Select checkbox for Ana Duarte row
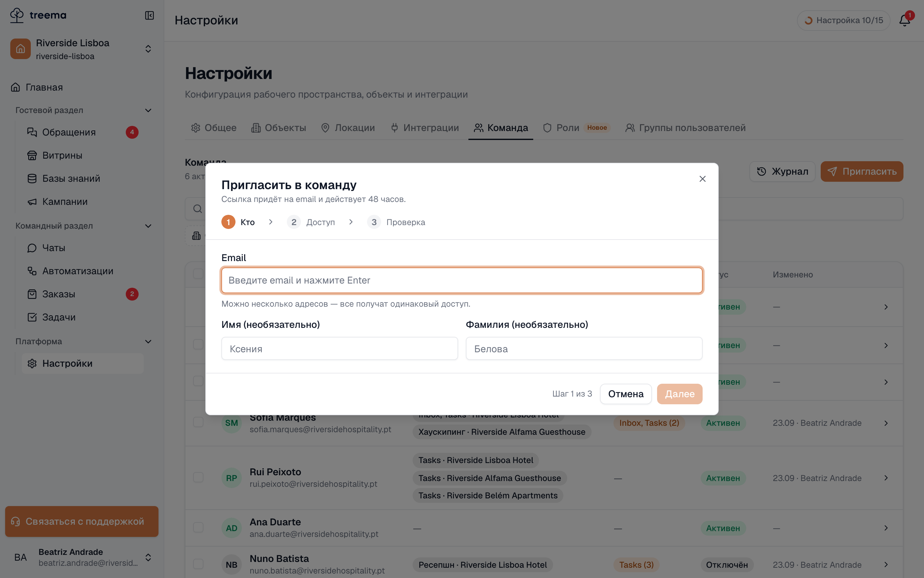Viewport: 924px width, 578px height. coord(198,528)
